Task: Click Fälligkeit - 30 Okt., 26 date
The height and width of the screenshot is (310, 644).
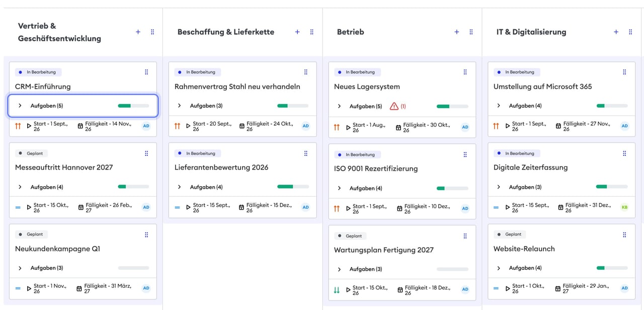Action: [427, 127]
